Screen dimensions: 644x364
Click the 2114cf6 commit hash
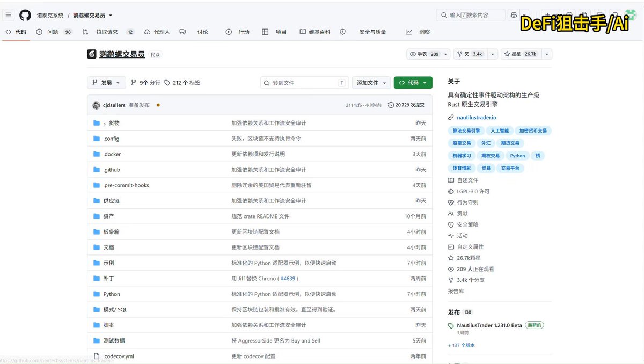point(354,105)
